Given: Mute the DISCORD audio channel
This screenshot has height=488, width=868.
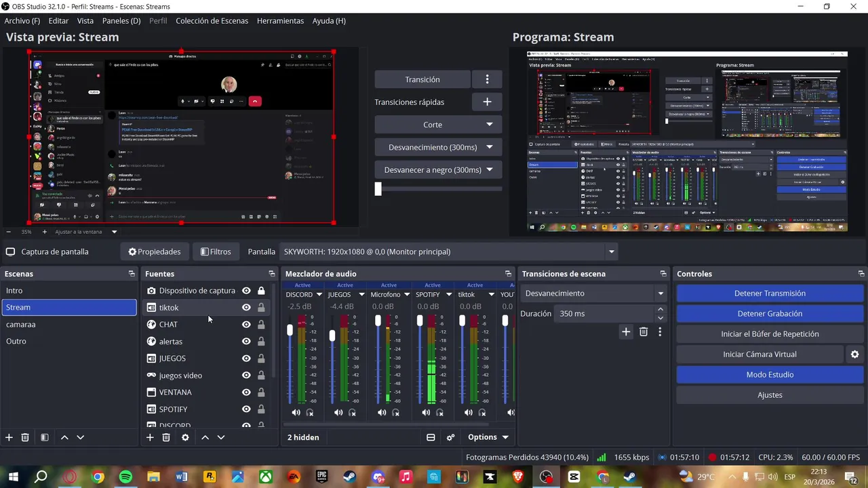Looking at the screenshot, I should [x=296, y=413].
